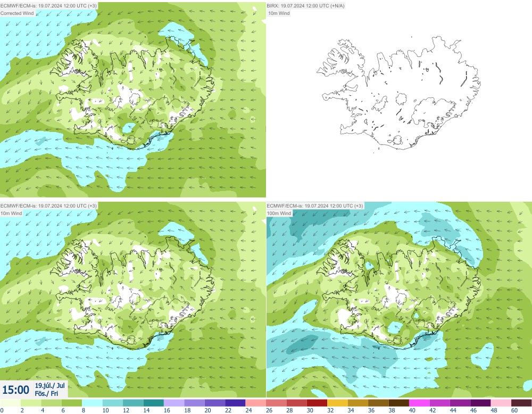
Task: Pick the dark teal 14–16 legend swatch
Action: pos(153,403)
